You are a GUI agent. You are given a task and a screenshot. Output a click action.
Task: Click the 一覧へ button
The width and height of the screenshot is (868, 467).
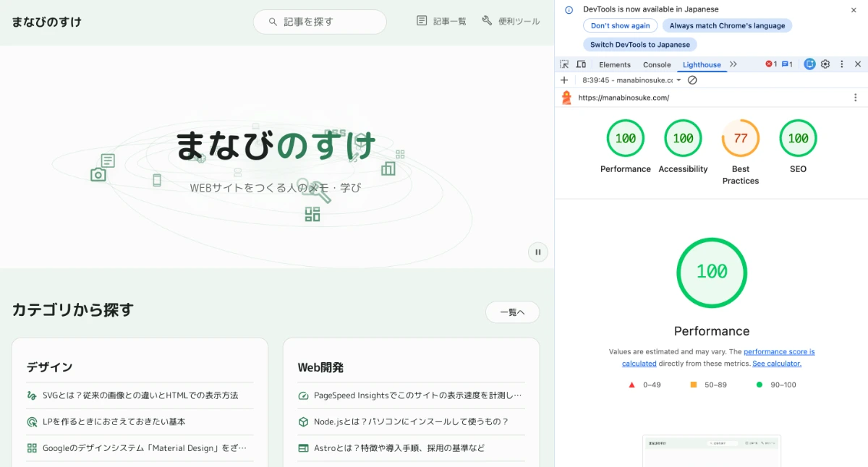pyautogui.click(x=512, y=312)
